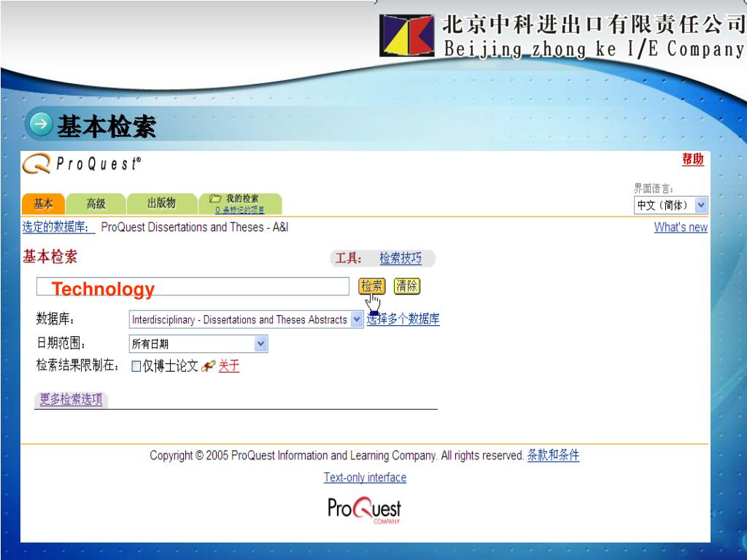Switch to the 出版物 tab
The height and width of the screenshot is (560, 747).
(162, 203)
